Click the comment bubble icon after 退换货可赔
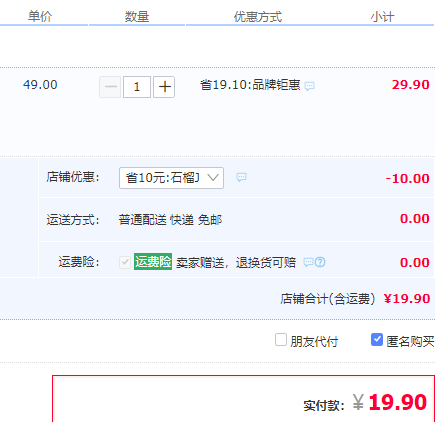 (x=308, y=262)
